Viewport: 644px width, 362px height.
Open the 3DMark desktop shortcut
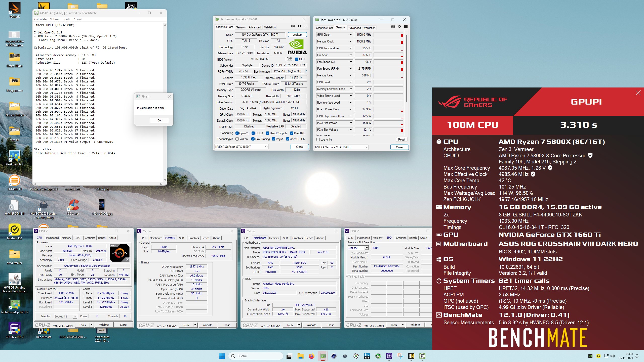(14, 10)
